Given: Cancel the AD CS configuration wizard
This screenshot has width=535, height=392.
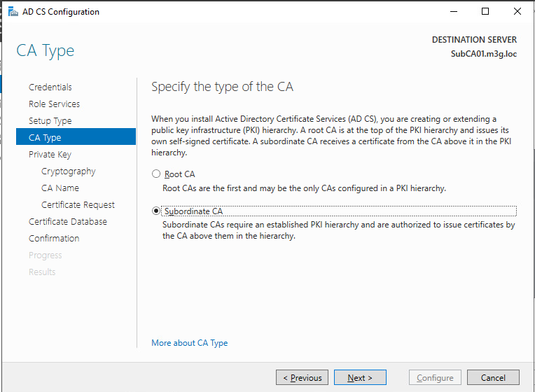Looking at the screenshot, I should (x=493, y=378).
